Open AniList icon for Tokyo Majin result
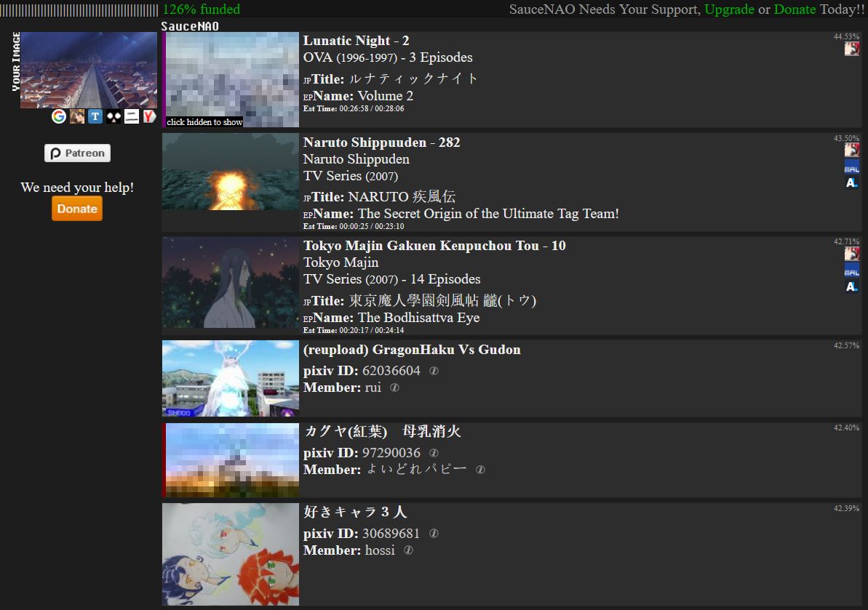 tap(852, 286)
